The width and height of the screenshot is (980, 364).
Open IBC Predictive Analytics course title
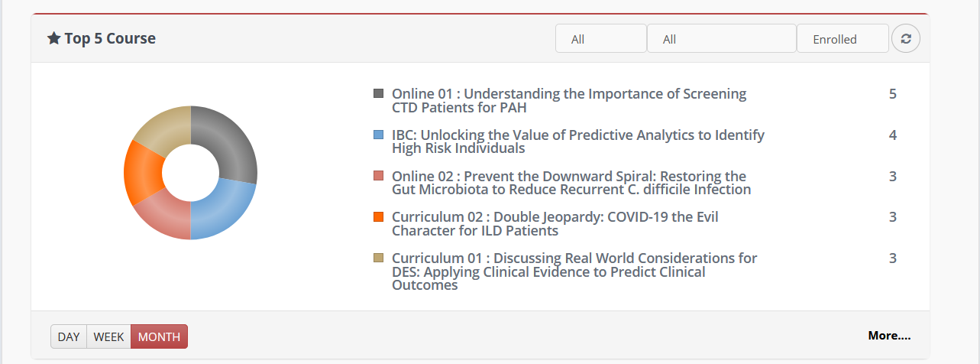(x=578, y=141)
